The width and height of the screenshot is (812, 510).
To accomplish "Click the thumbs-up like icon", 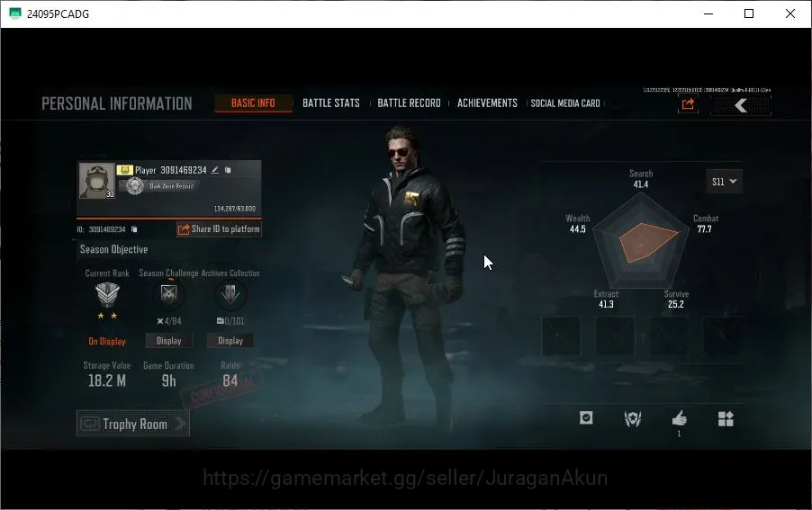I will coord(679,418).
